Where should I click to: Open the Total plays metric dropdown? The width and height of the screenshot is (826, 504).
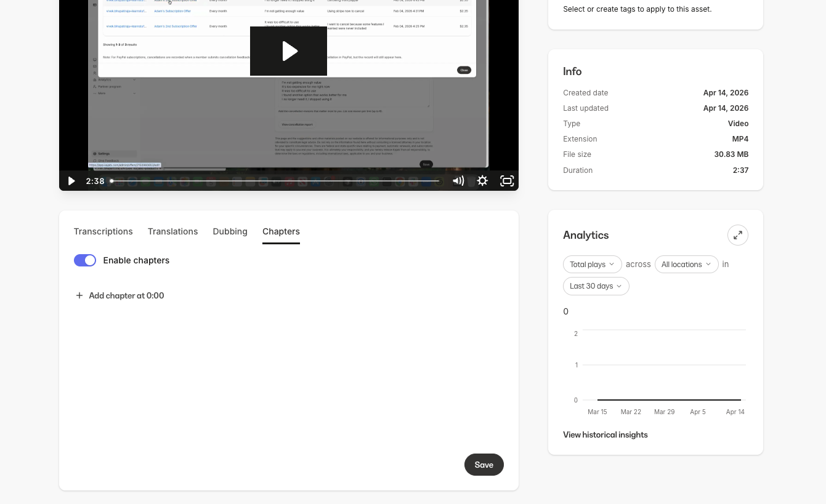point(592,264)
